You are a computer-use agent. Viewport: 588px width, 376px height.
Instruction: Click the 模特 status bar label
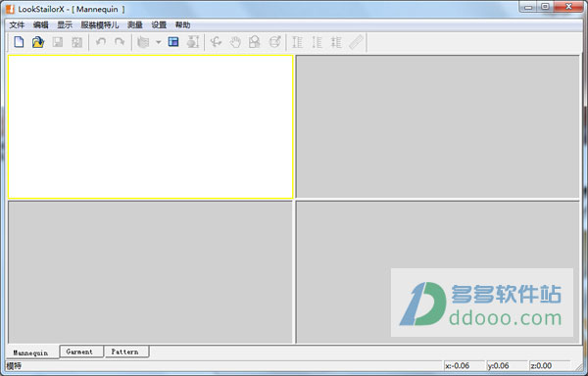pos(15,366)
